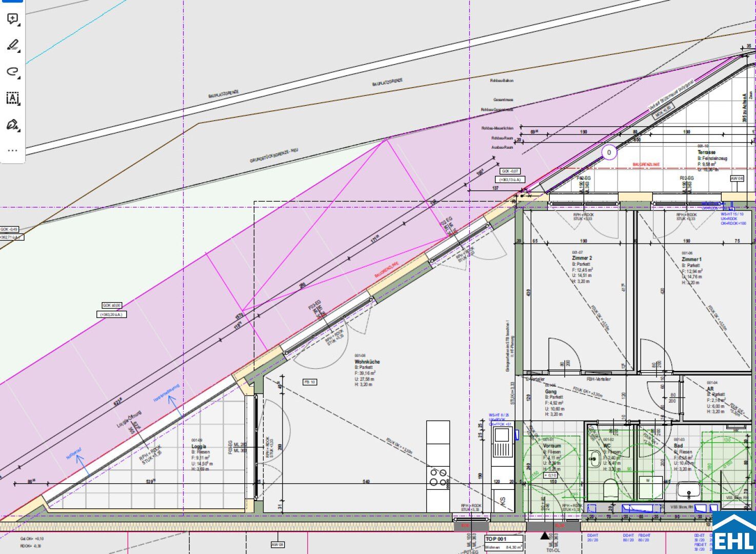Click the Zimmer 2 room label

582,258
